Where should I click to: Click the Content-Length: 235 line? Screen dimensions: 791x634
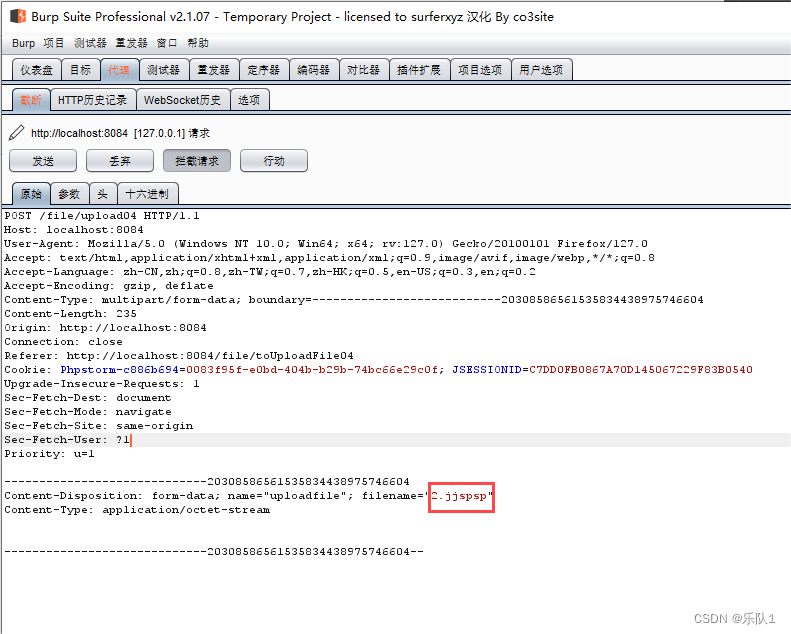coord(70,314)
